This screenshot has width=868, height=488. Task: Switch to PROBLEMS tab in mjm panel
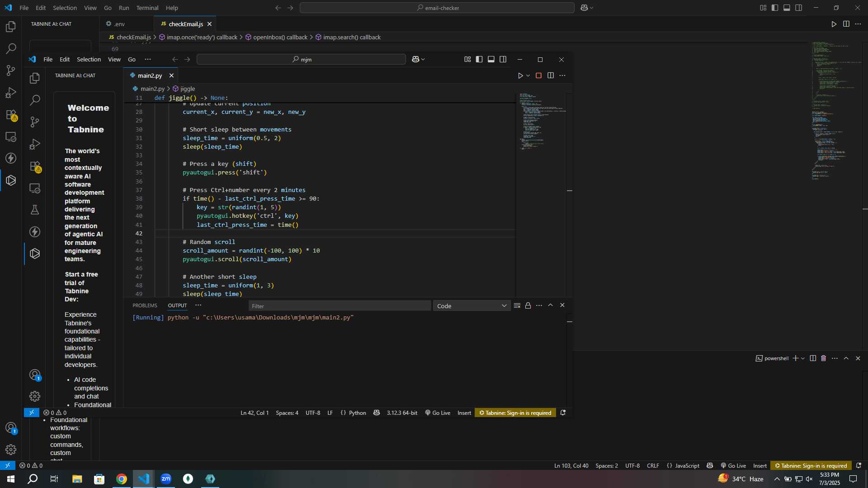(x=145, y=305)
